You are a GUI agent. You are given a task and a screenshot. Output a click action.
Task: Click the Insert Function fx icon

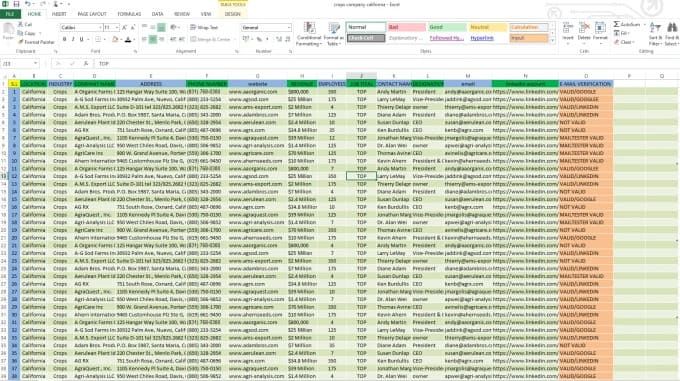point(86,64)
